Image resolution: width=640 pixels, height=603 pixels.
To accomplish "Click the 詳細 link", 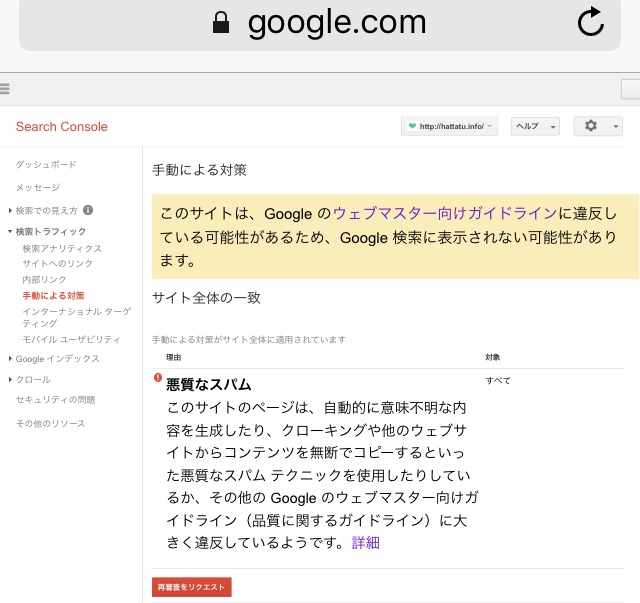I will point(366,543).
